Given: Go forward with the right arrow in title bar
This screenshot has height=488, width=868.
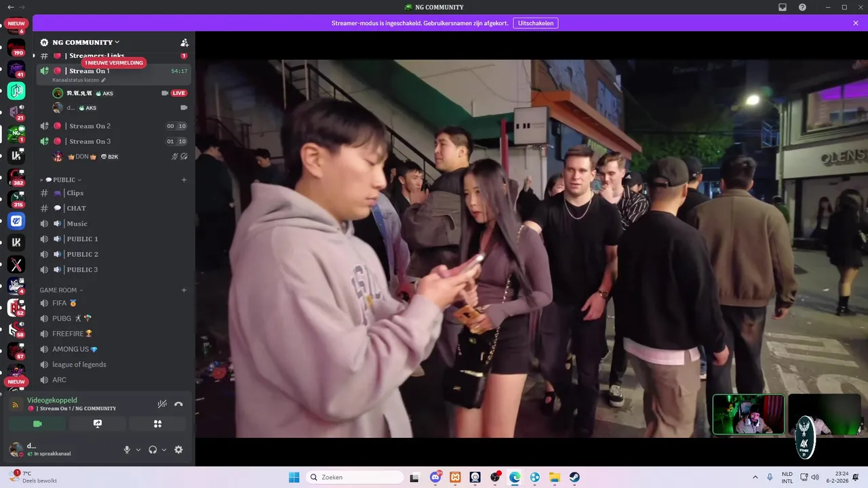Looking at the screenshot, I should tap(21, 7).
